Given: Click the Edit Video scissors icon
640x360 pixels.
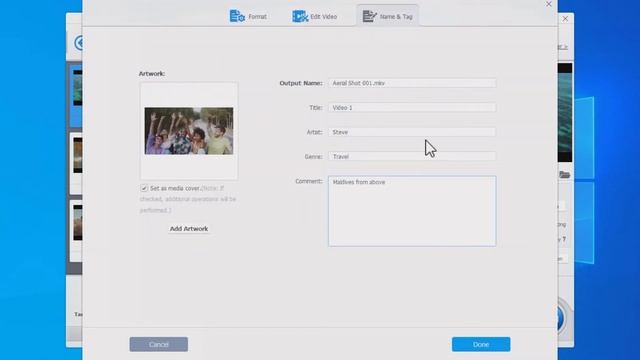Looking at the screenshot, I should pyautogui.click(x=300, y=16).
